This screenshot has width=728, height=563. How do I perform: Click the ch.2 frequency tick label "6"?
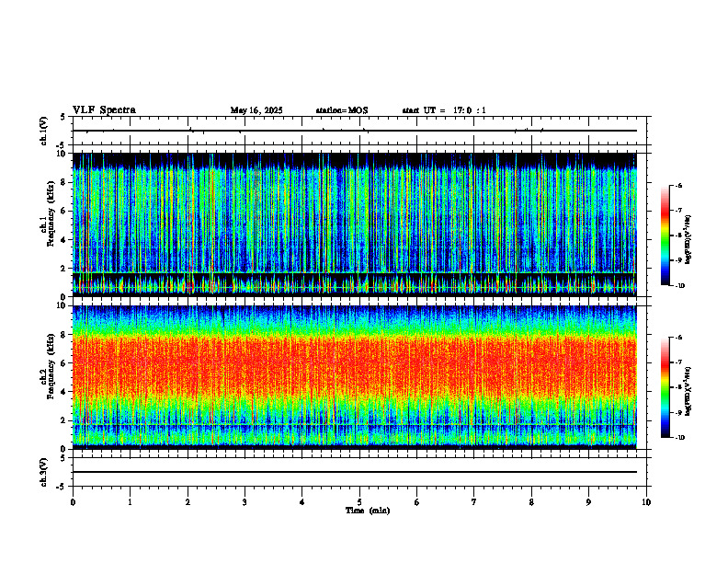[x=64, y=363]
